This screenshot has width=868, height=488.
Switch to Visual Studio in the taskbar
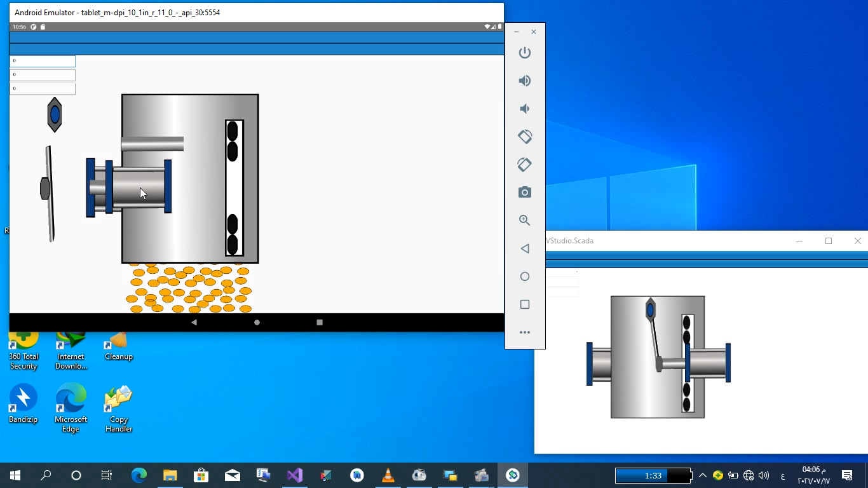294,475
